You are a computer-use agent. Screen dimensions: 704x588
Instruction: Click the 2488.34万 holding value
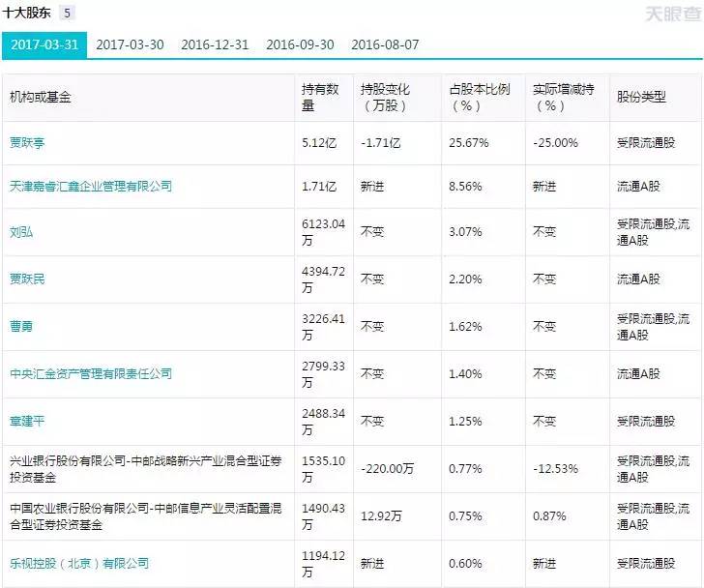click(x=323, y=421)
